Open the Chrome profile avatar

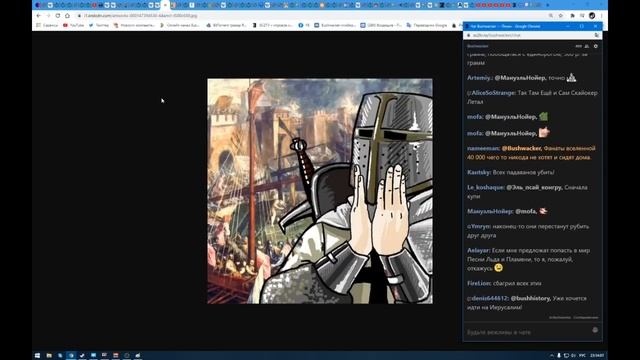pos(592,16)
